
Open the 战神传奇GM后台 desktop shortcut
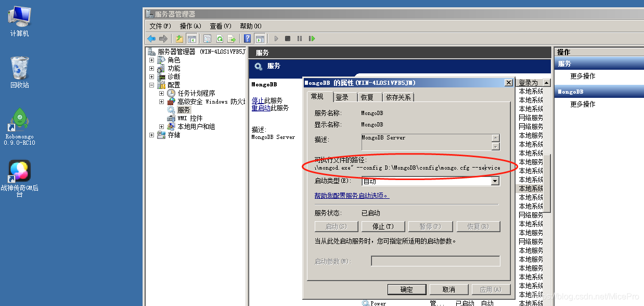tap(19, 178)
